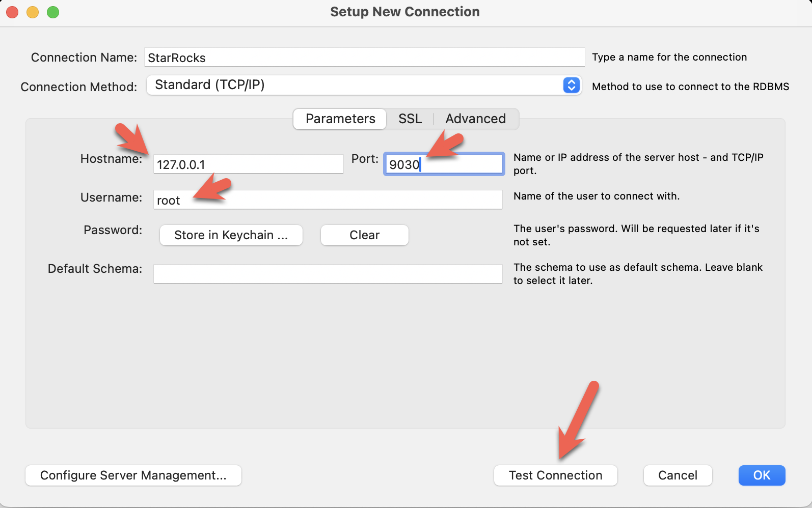Click the Default Schema input field
This screenshot has height=508, width=812.
[328, 274]
